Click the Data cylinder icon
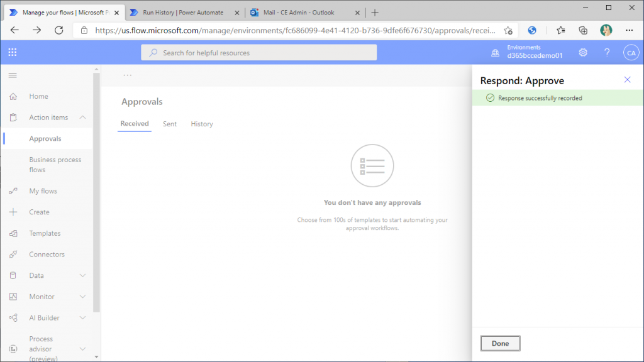The width and height of the screenshot is (644, 362). point(13,275)
